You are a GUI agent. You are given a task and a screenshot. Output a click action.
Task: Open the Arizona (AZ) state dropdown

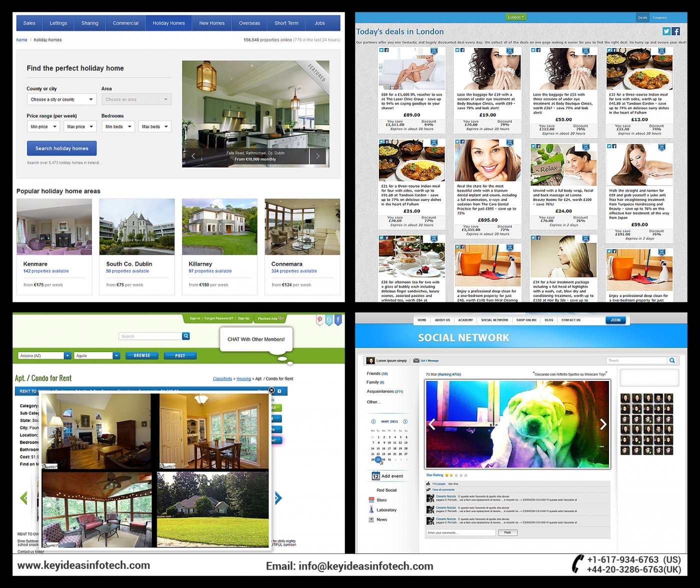(x=44, y=355)
